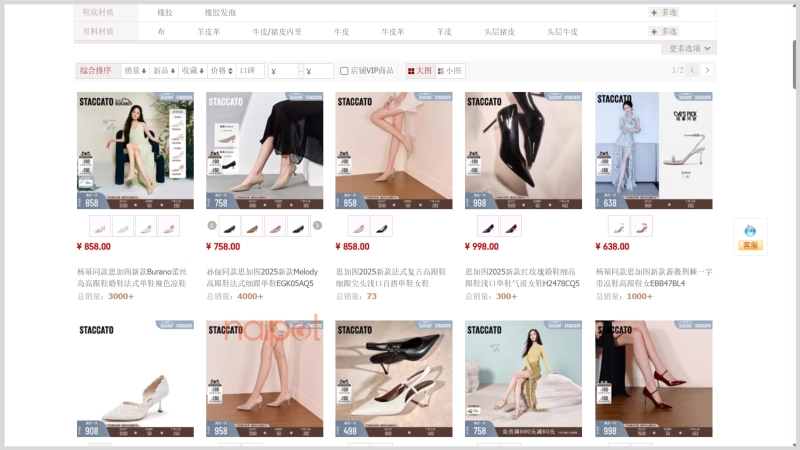Go to the next page with the right arrow
Viewport: 800px width, 450px height.
click(x=707, y=70)
